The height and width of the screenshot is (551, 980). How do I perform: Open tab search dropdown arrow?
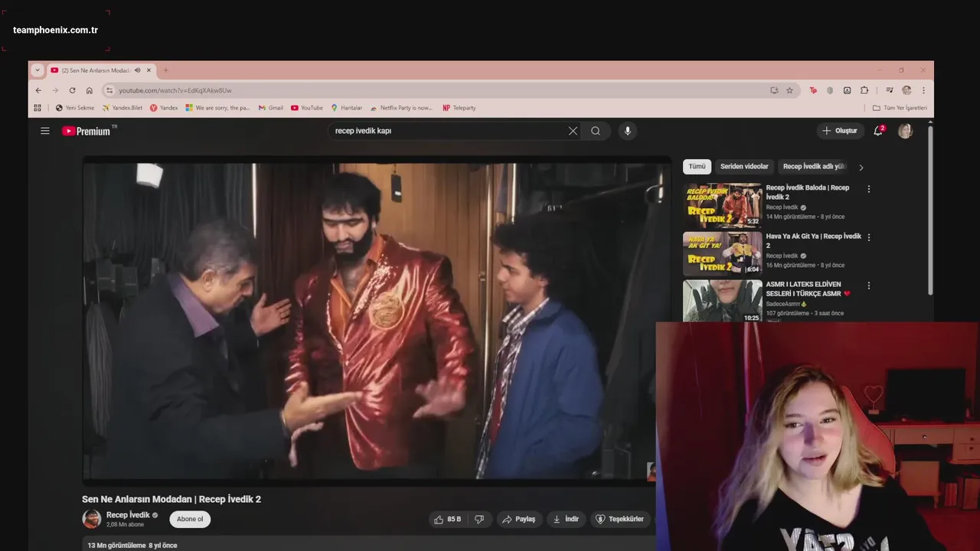point(37,70)
